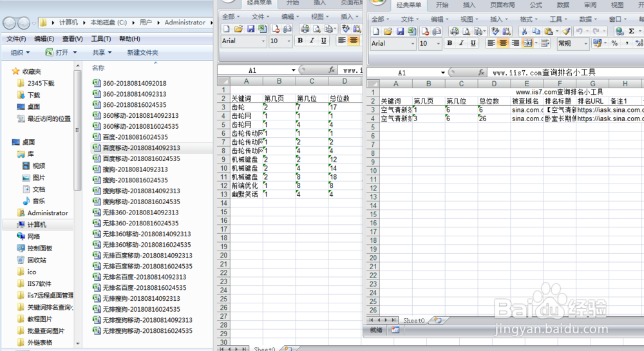This screenshot has width=644, height=351.
Task: Toggle Bold in right Excel window
Action: point(450,43)
